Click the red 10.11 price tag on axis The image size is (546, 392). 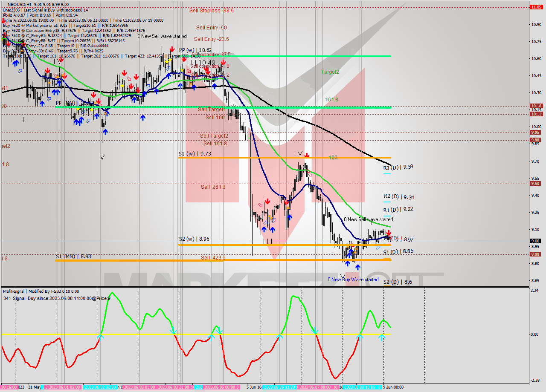[x=536, y=114]
